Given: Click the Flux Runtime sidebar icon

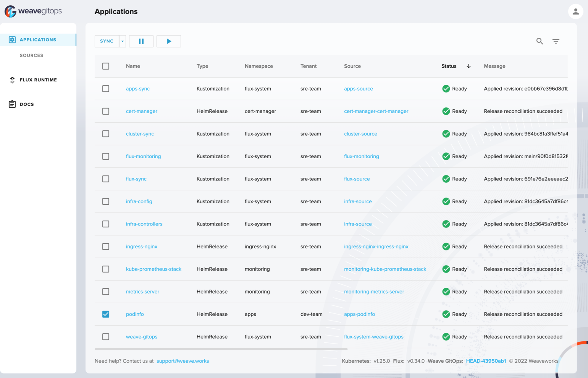Looking at the screenshot, I should pyautogui.click(x=12, y=80).
